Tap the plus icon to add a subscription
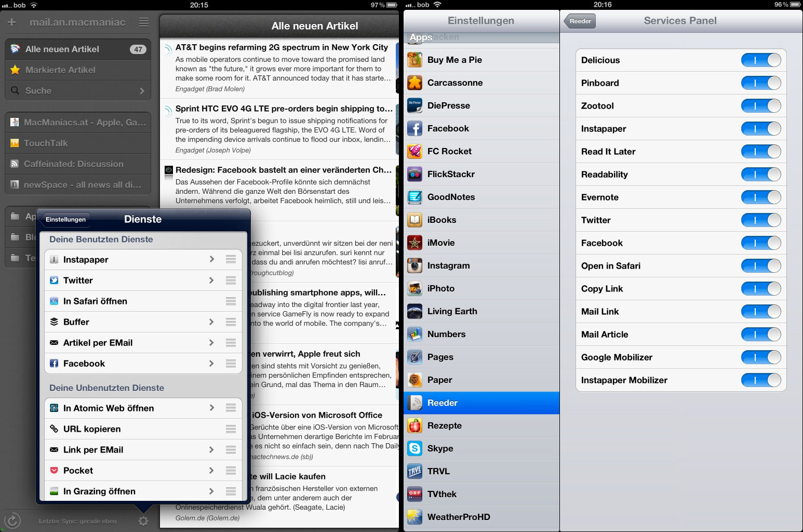This screenshot has height=532, width=803. 12,22
